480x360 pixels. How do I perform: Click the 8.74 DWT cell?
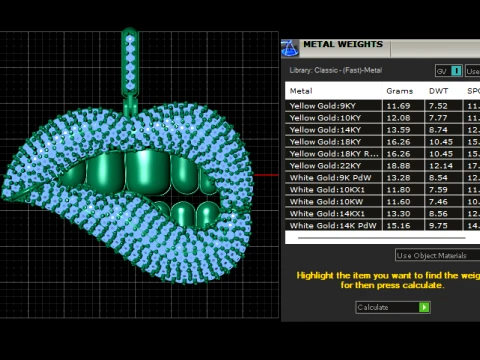[444, 130]
